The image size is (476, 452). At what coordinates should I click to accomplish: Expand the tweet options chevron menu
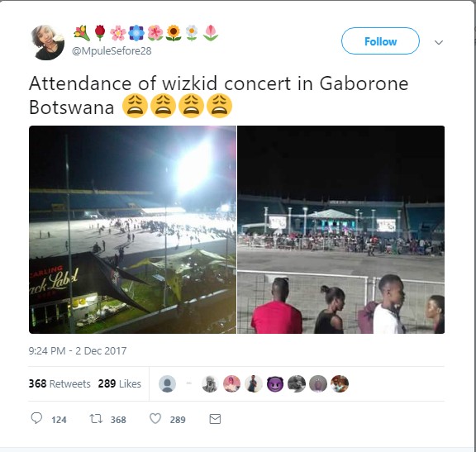point(439,42)
